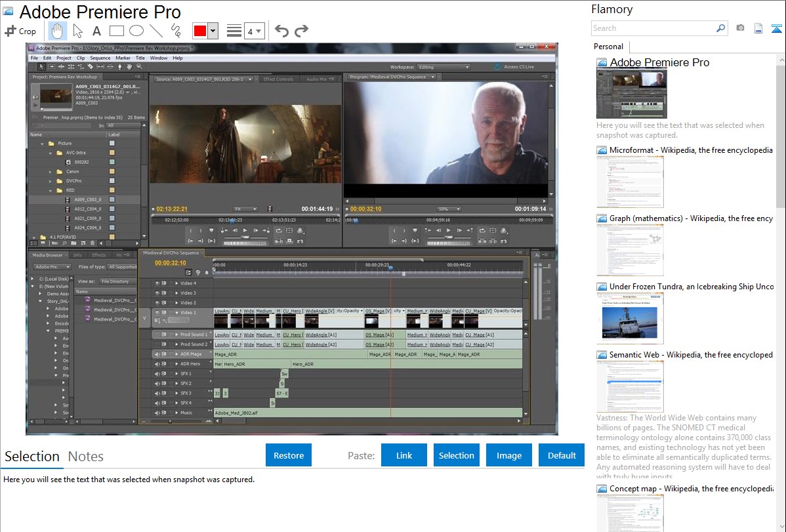Click the red color swatch
The height and width of the screenshot is (532, 786).
point(199,31)
